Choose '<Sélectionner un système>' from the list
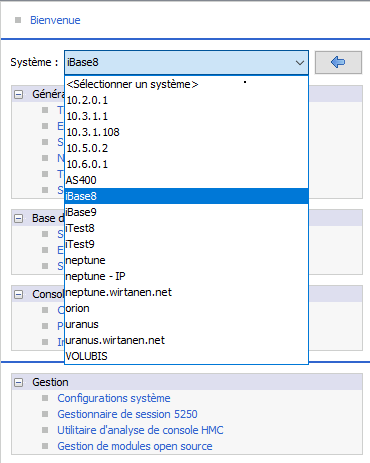Image resolution: width=370 pixels, height=463 pixels. click(186, 84)
